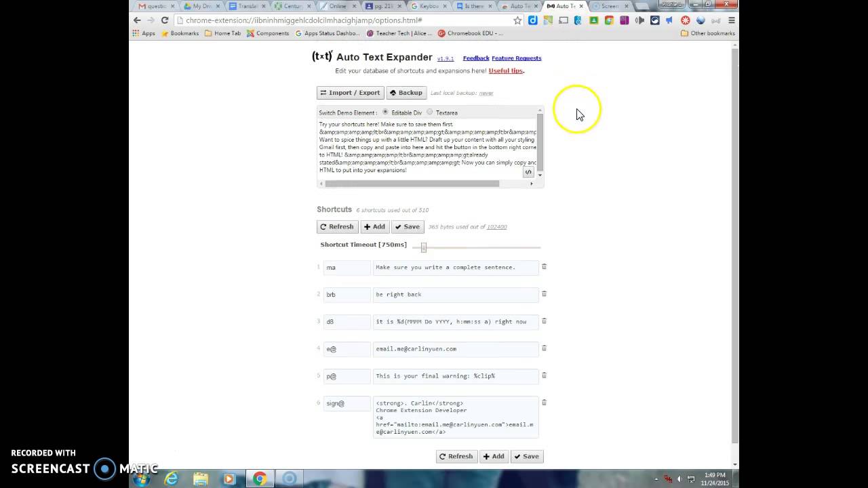Close the active Auto Text Expander tab

(581, 6)
